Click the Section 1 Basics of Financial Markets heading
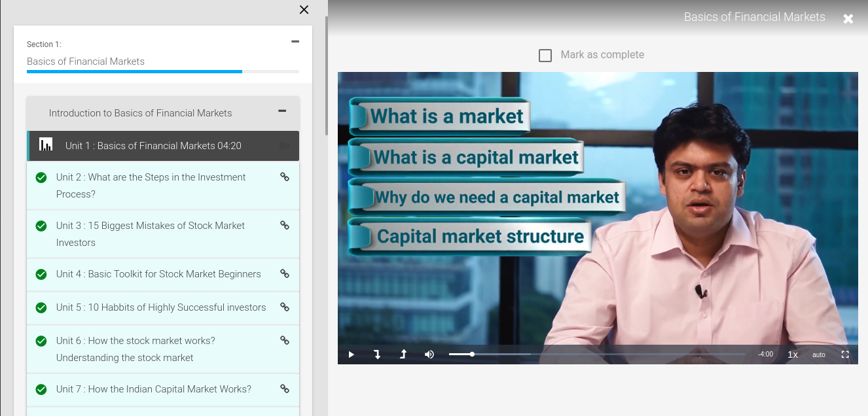 [x=86, y=61]
